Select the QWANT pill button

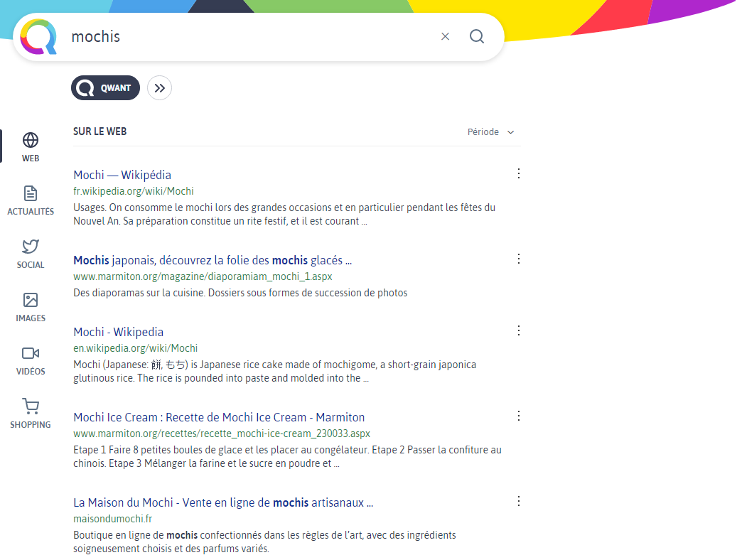tap(105, 88)
